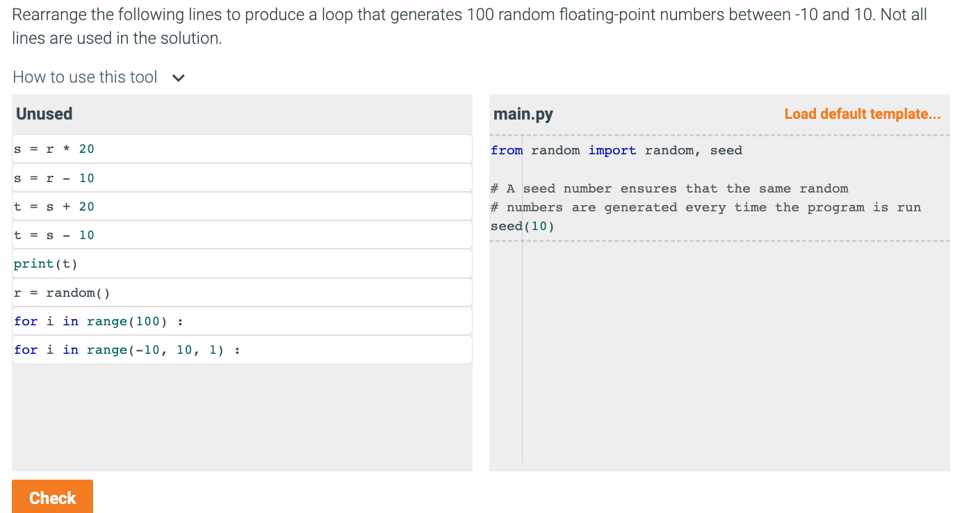This screenshot has width=980, height=513.
Task: Select the 'print(t)' code line
Action: click(241, 263)
